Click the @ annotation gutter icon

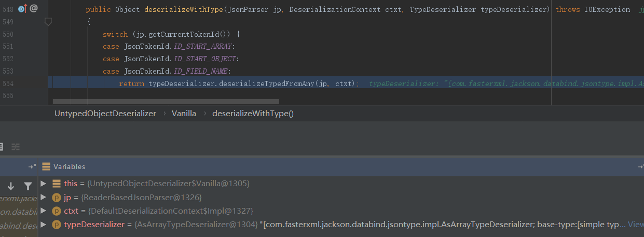(34, 9)
